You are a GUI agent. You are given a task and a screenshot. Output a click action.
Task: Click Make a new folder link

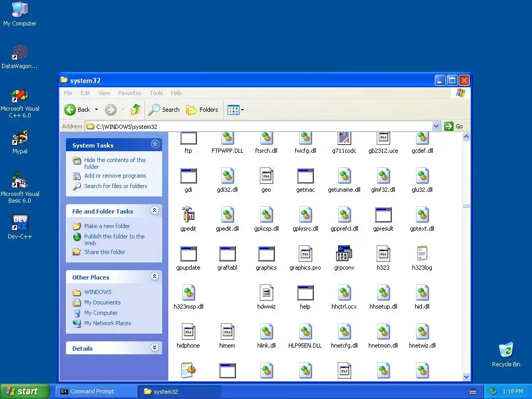point(107,226)
